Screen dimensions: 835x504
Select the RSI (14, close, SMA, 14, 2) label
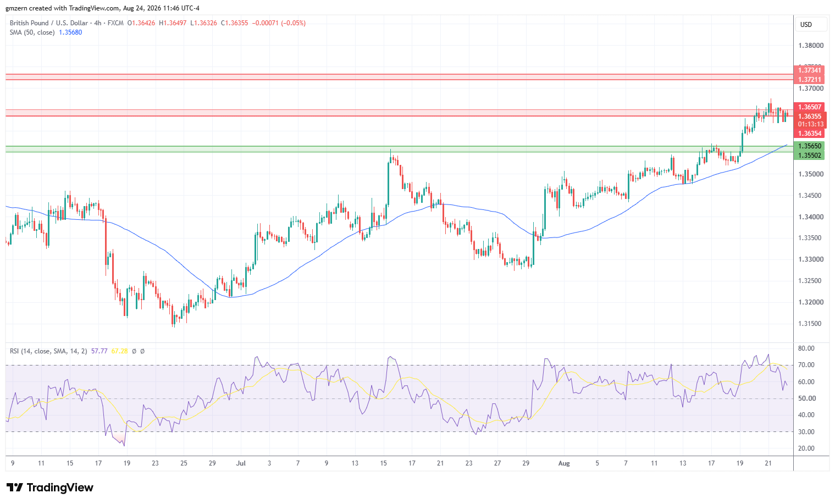[48, 351]
